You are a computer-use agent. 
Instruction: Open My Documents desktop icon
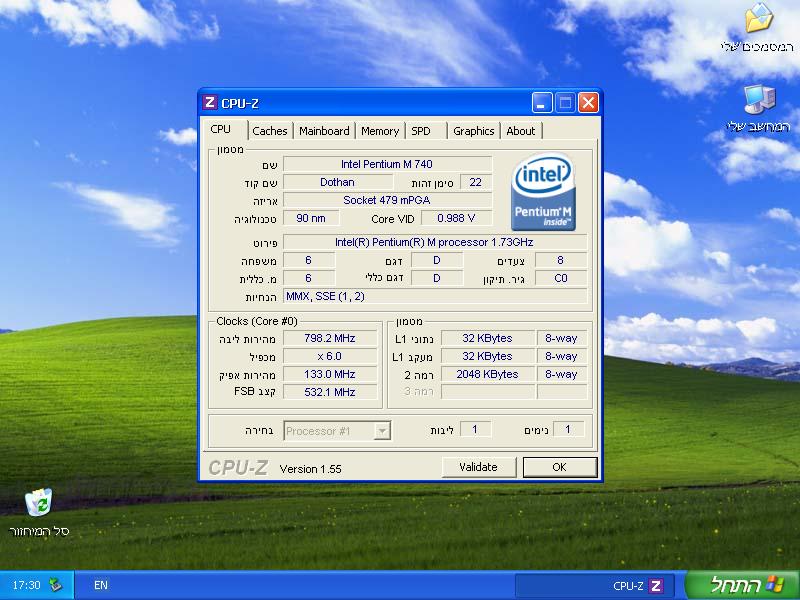click(759, 28)
